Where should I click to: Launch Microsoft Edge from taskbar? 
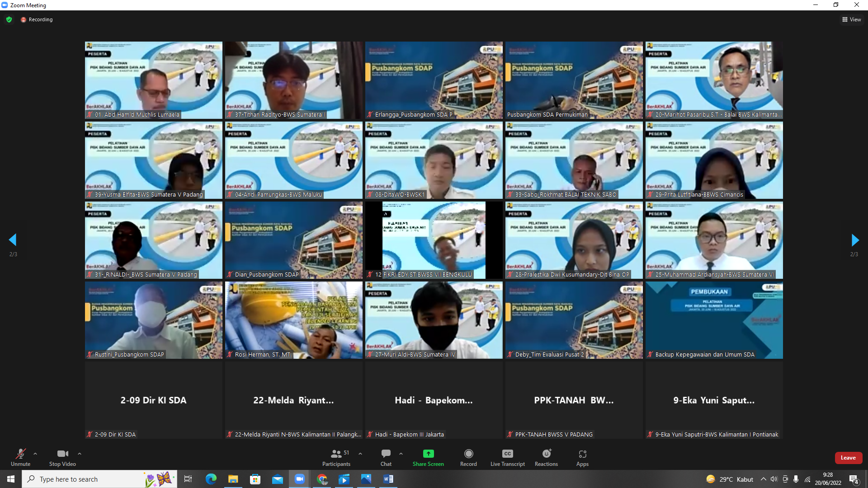[211, 479]
